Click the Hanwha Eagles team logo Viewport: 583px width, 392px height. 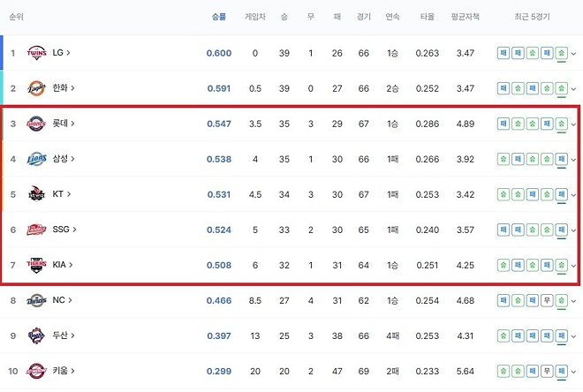click(36, 88)
